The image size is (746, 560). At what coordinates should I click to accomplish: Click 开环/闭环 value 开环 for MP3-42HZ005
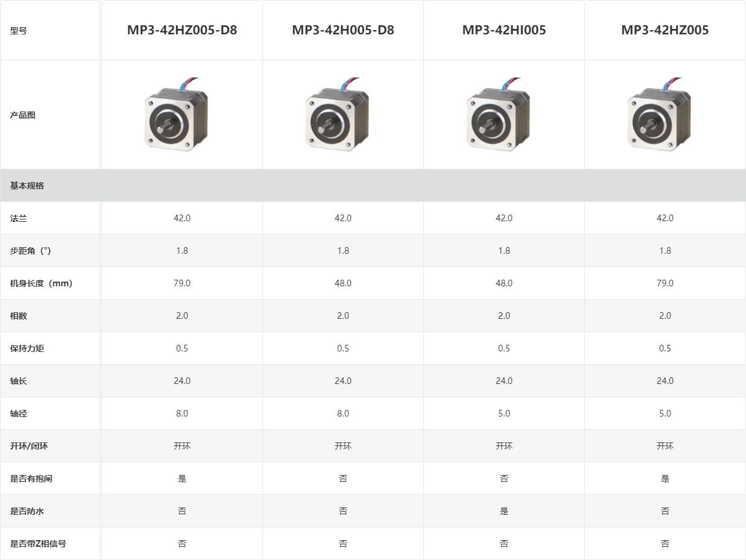tap(665, 446)
